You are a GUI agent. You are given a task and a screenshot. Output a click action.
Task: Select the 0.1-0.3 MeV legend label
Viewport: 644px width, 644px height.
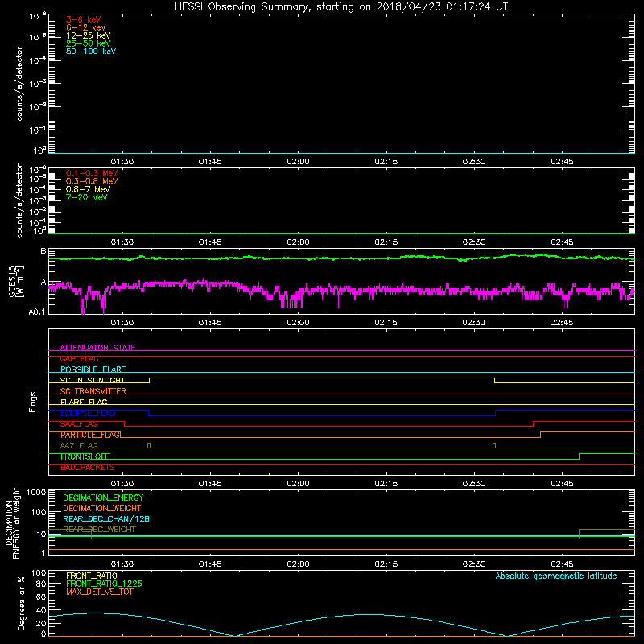92,173
